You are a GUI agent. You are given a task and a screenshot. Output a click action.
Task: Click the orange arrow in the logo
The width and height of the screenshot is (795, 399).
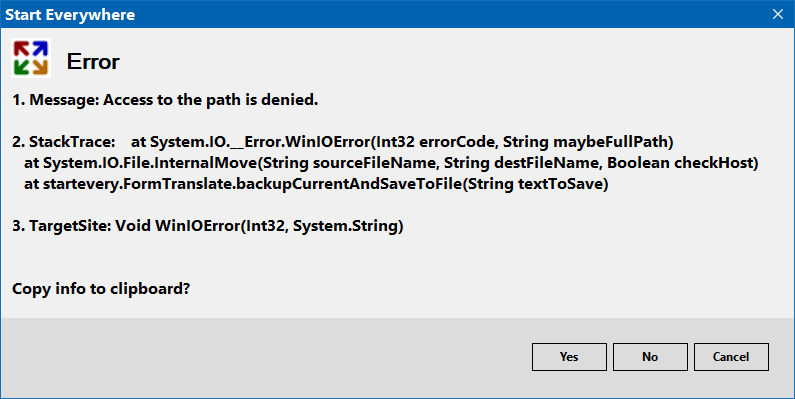point(40,67)
